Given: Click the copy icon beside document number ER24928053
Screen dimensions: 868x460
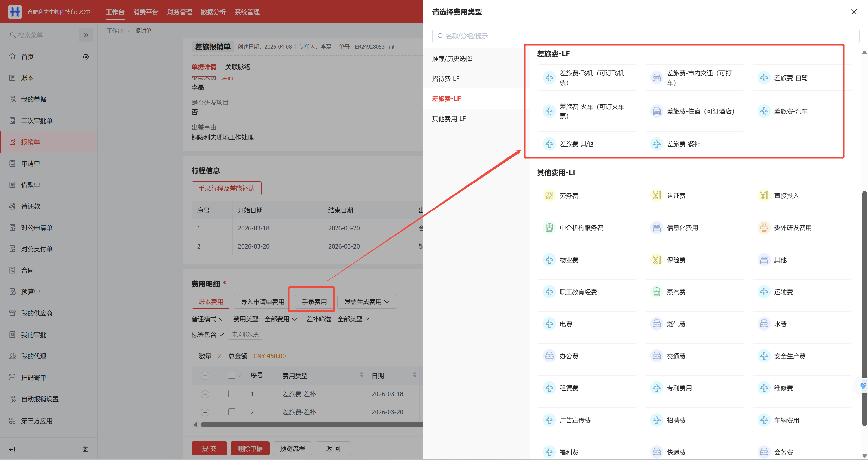Looking at the screenshot, I should 391,47.
